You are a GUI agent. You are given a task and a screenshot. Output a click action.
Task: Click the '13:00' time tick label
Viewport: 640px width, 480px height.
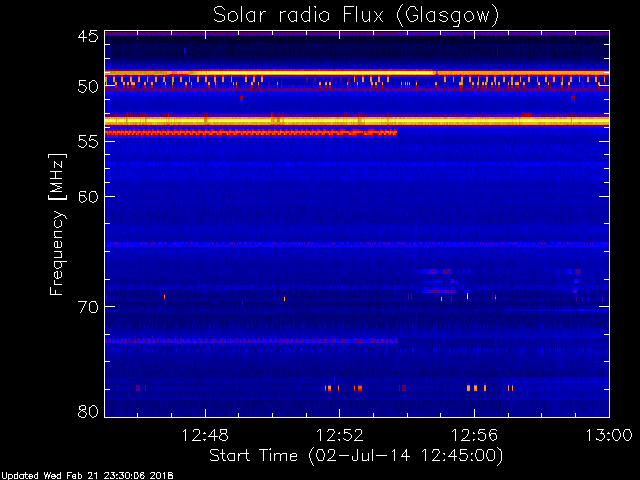609,436
